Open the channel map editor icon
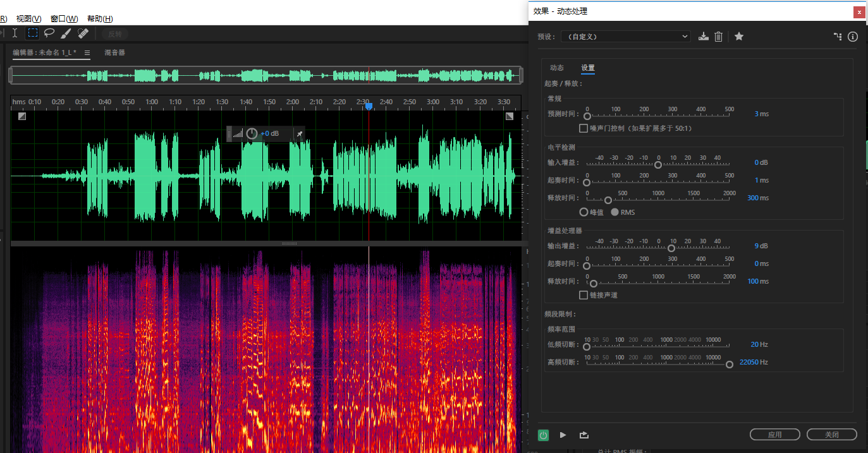 838,37
